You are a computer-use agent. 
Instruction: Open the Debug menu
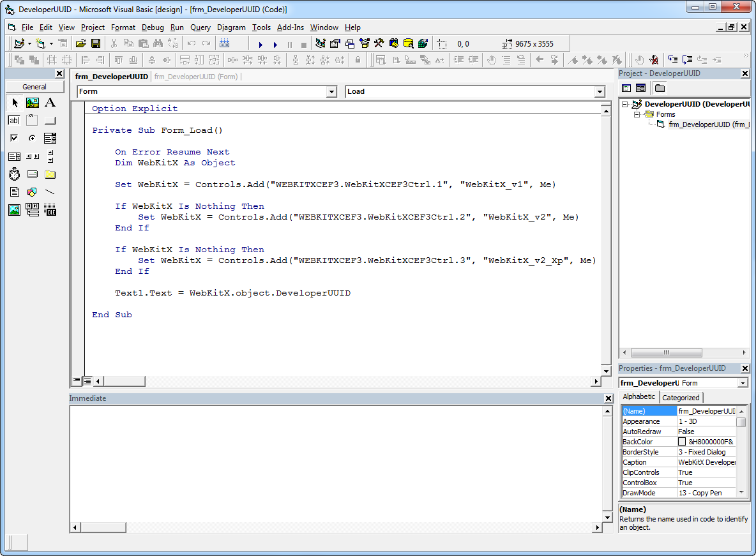point(153,27)
